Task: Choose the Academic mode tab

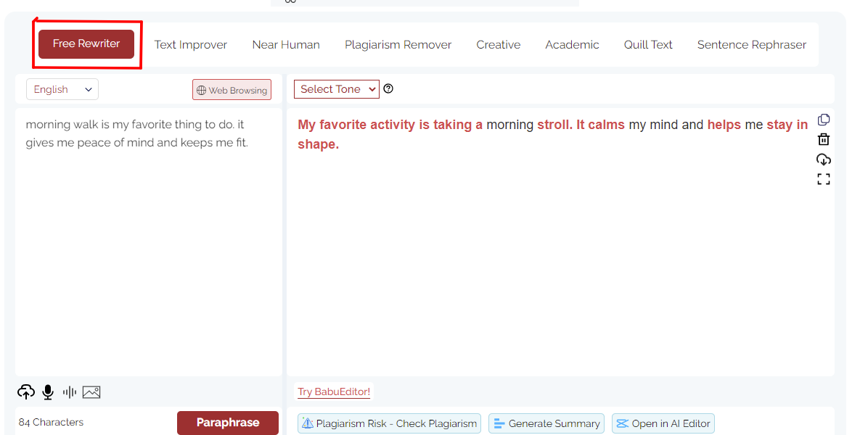Action: [x=572, y=45]
